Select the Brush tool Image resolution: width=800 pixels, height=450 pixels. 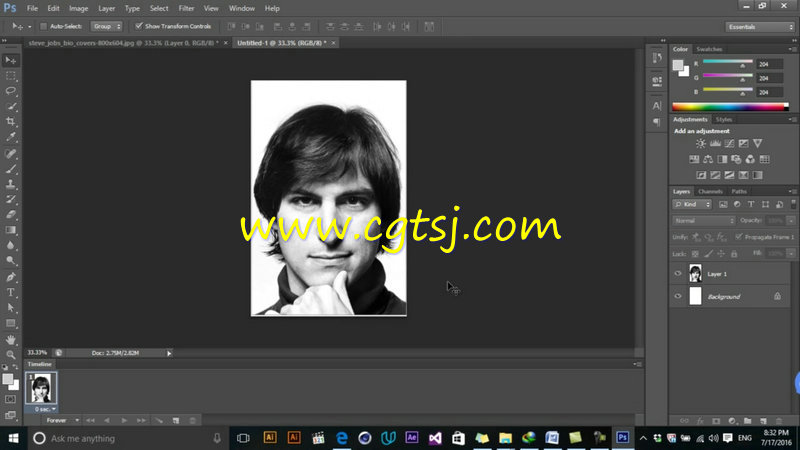11,169
